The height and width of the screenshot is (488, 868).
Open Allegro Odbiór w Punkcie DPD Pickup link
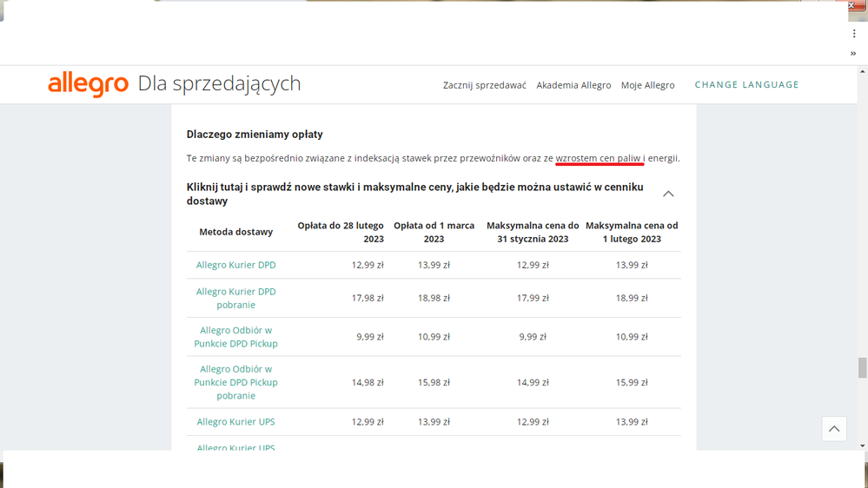click(x=235, y=337)
